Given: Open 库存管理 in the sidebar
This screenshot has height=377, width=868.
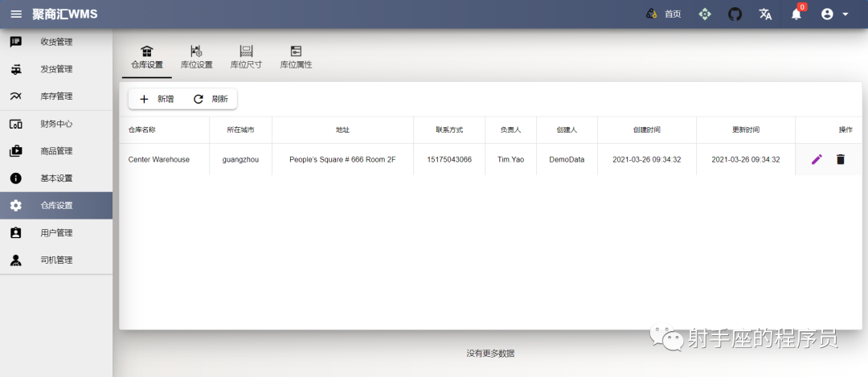Looking at the screenshot, I should (x=56, y=96).
